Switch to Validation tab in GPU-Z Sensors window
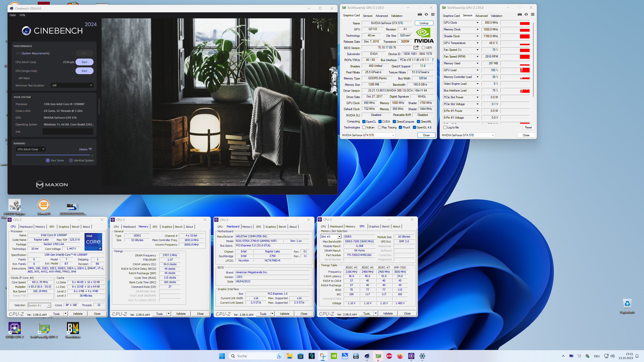 tap(496, 16)
